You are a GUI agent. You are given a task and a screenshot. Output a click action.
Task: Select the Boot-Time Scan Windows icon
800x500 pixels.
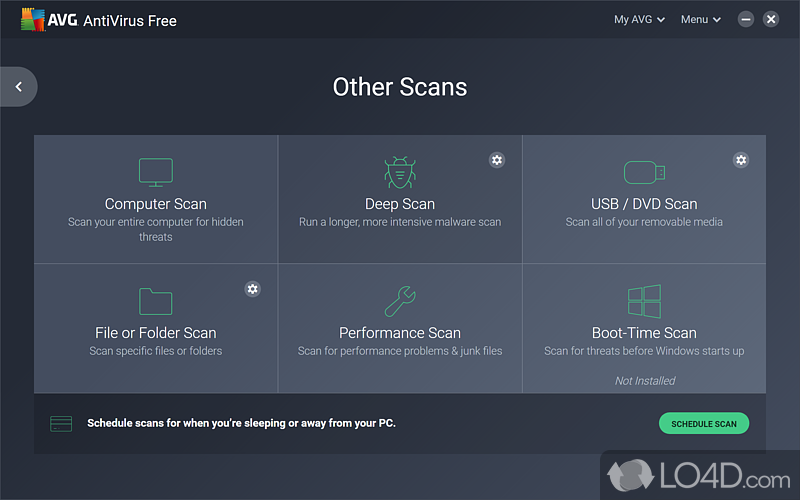click(644, 302)
